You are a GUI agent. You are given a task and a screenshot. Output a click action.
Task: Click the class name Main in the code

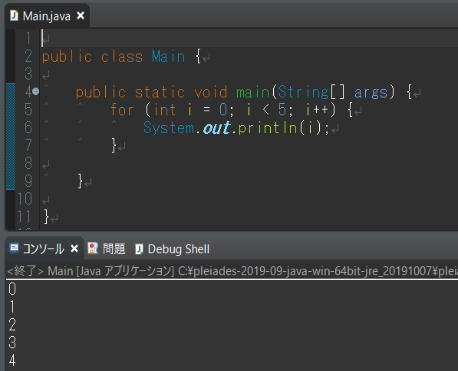pos(168,57)
